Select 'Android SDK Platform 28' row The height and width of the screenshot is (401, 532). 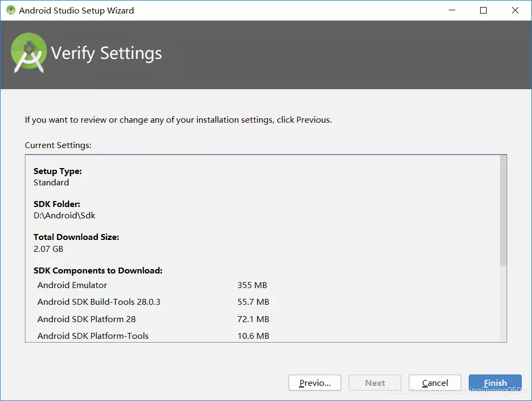(153, 319)
